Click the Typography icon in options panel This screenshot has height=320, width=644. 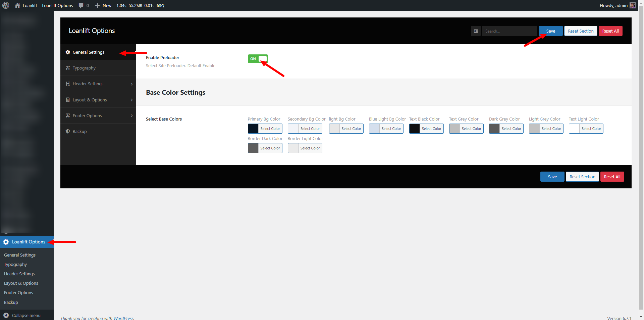pyautogui.click(x=68, y=68)
